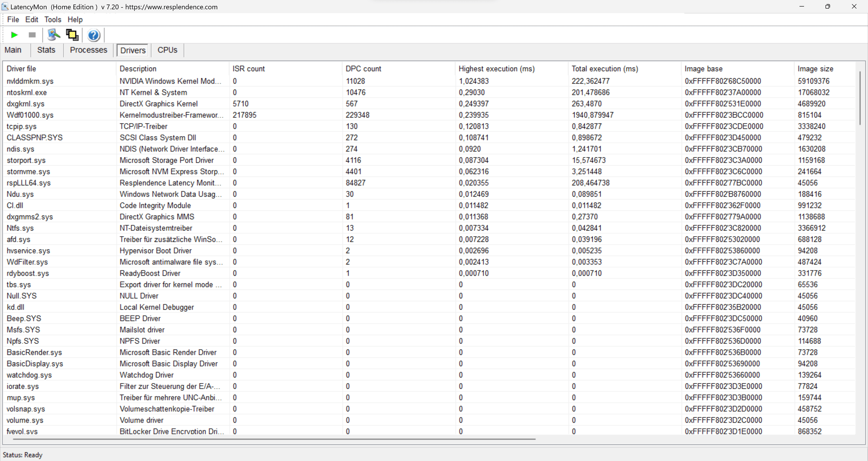Switch to the Stats tab

point(46,50)
